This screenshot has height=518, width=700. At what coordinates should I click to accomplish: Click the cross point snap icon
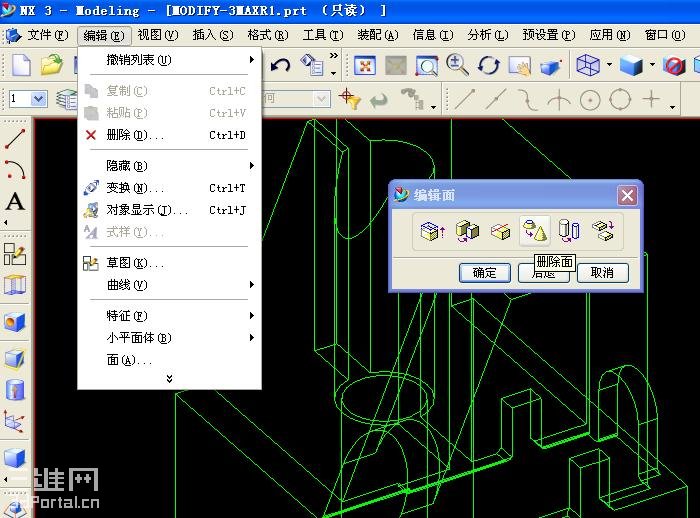tap(651, 98)
